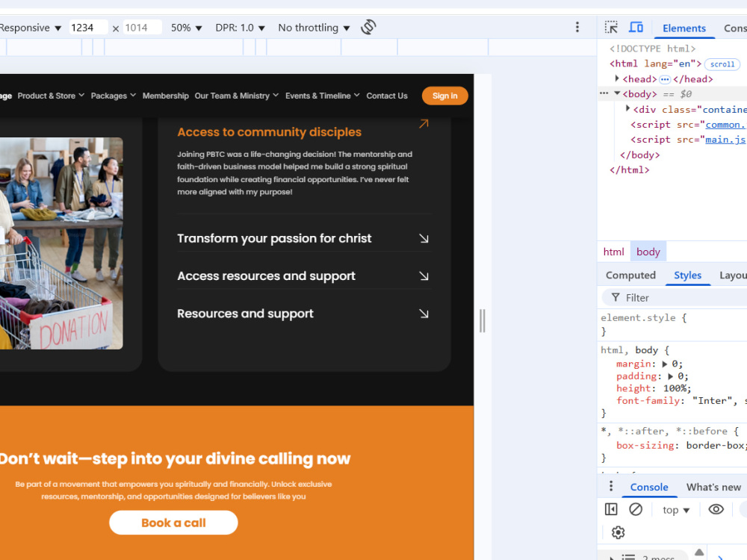Click the Book a call button

(x=173, y=523)
